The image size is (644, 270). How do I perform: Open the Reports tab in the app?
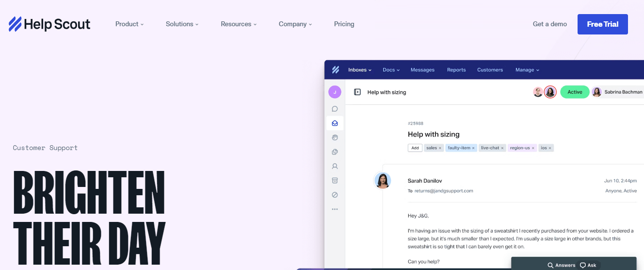456,70
